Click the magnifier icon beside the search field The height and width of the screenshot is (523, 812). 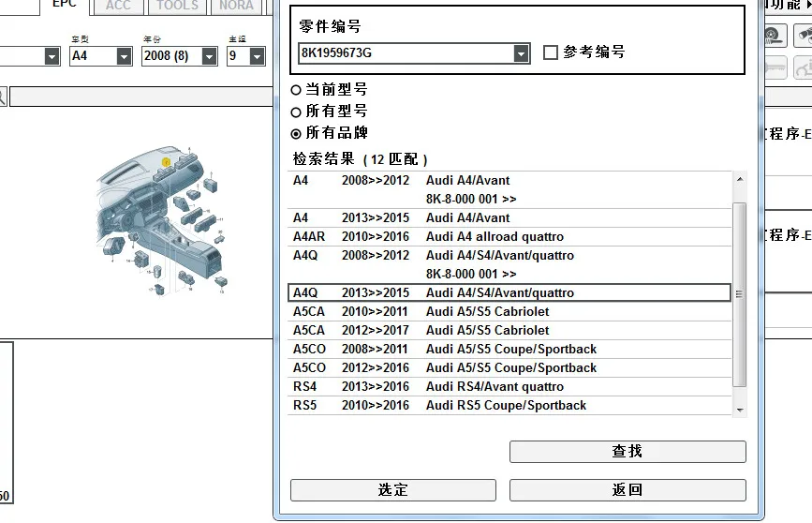[x=3, y=97]
